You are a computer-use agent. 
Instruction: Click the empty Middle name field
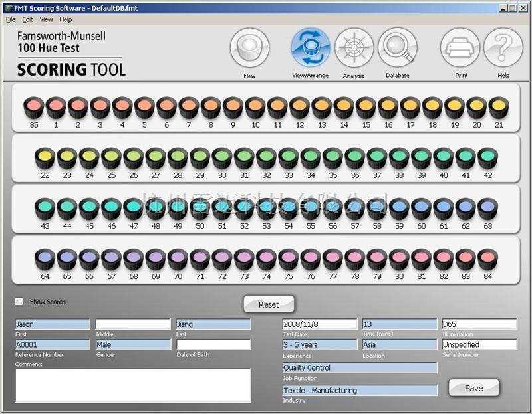click(x=133, y=324)
